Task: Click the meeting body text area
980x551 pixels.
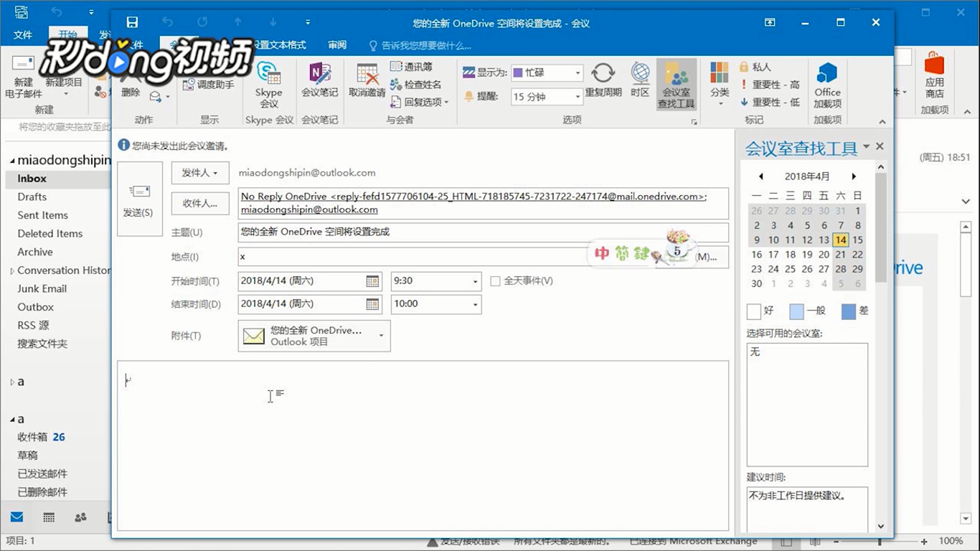Action: coord(423,445)
